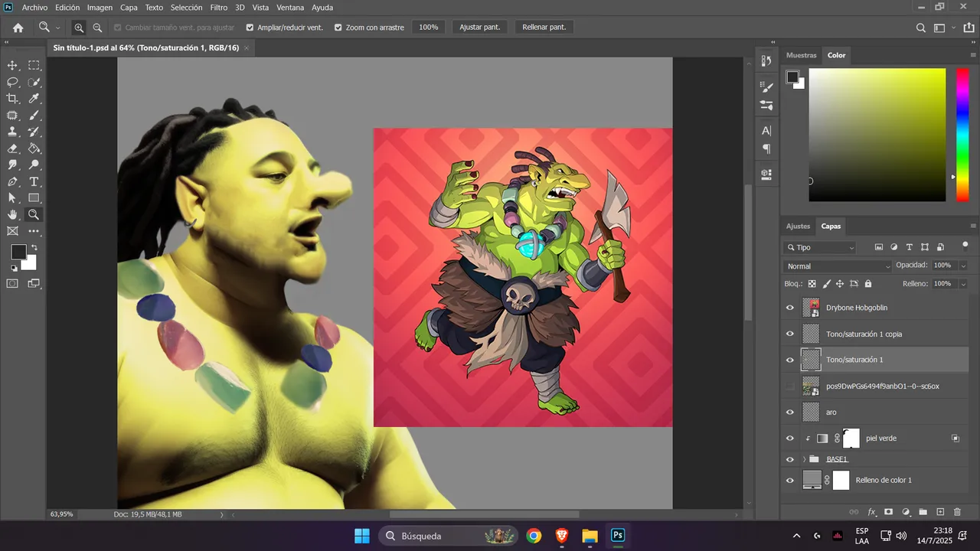
Task: Open the Capa menu
Action: coord(129,8)
